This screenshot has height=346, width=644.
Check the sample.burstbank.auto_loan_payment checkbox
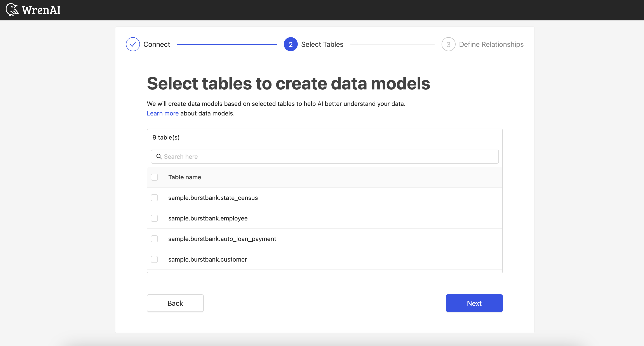[x=154, y=239]
